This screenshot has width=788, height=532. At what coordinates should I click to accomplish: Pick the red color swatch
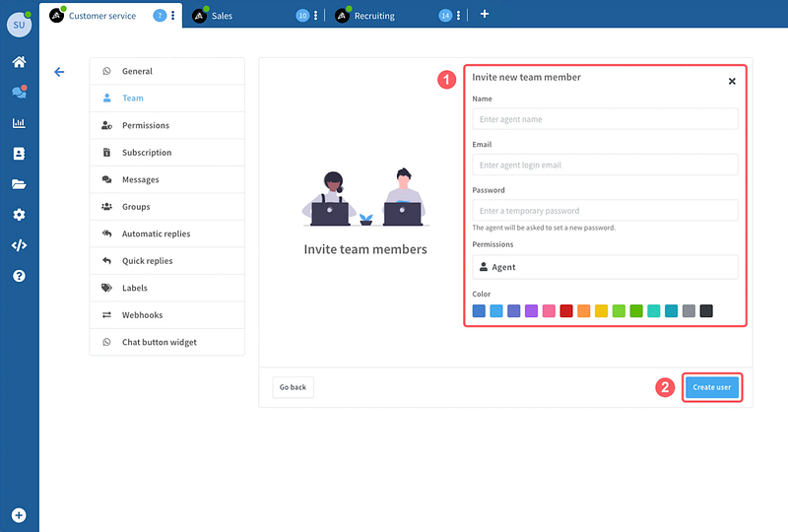tap(566, 311)
